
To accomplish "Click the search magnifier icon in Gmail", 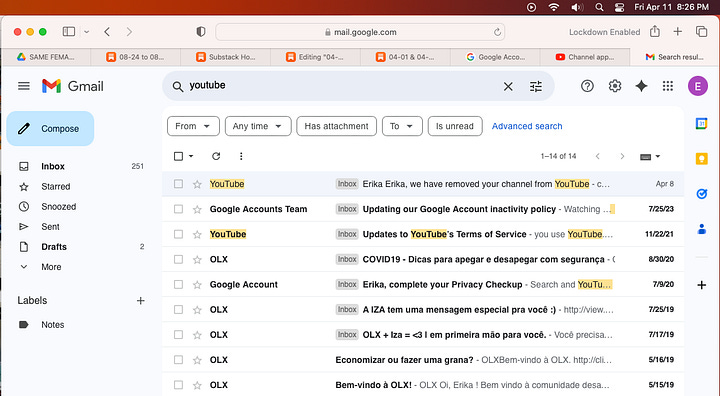I will click(x=178, y=86).
